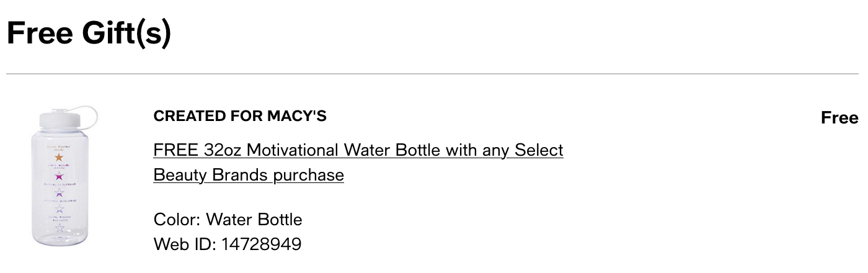Click the 'Beauty Brands purchase' link line

(x=249, y=175)
